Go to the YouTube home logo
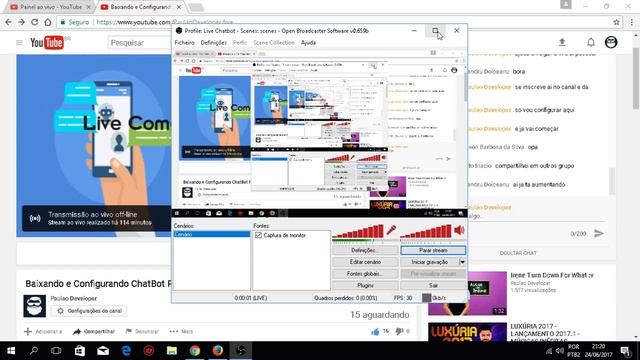 point(47,42)
